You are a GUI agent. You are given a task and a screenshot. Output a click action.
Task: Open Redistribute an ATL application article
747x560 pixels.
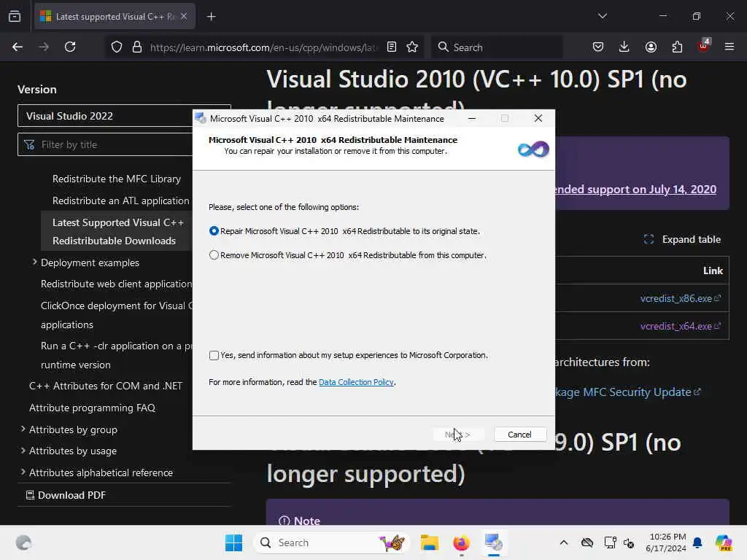pyautogui.click(x=121, y=201)
